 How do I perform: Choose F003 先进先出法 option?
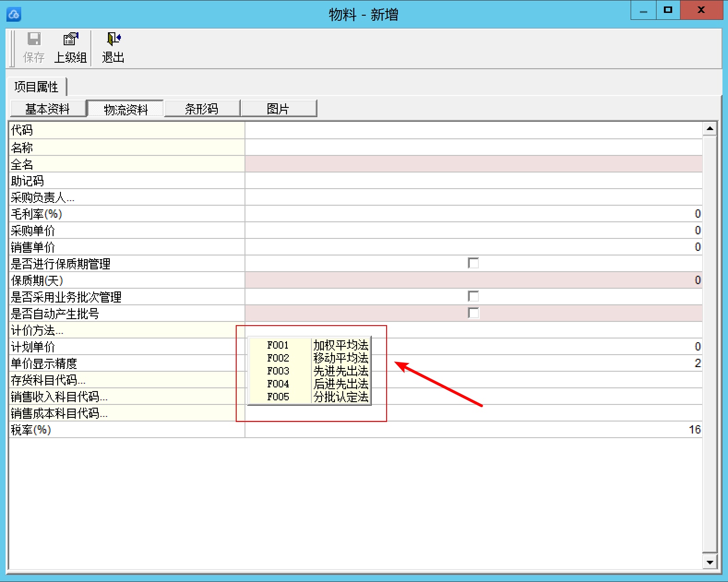(310, 371)
